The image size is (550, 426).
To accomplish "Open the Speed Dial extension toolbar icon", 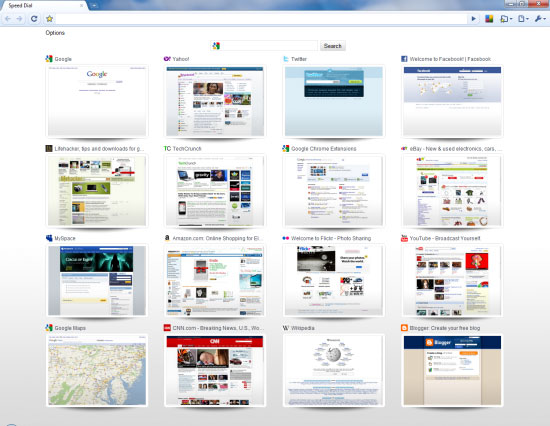I will 489,19.
